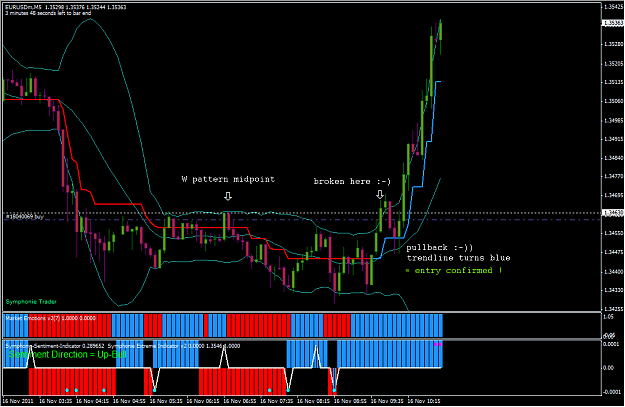Screen dimensions: 625x407
Task: Click '3 minutes 48 seconds left to bar end'
Action: tap(48, 13)
